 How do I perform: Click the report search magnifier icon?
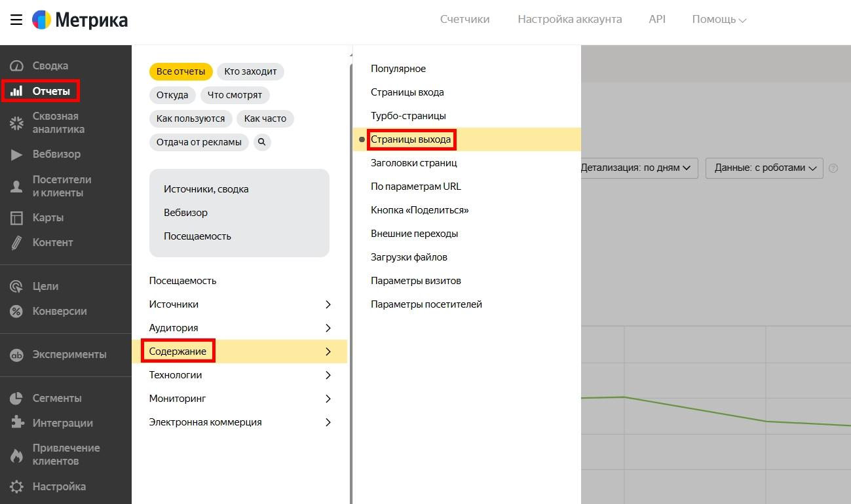point(262,142)
